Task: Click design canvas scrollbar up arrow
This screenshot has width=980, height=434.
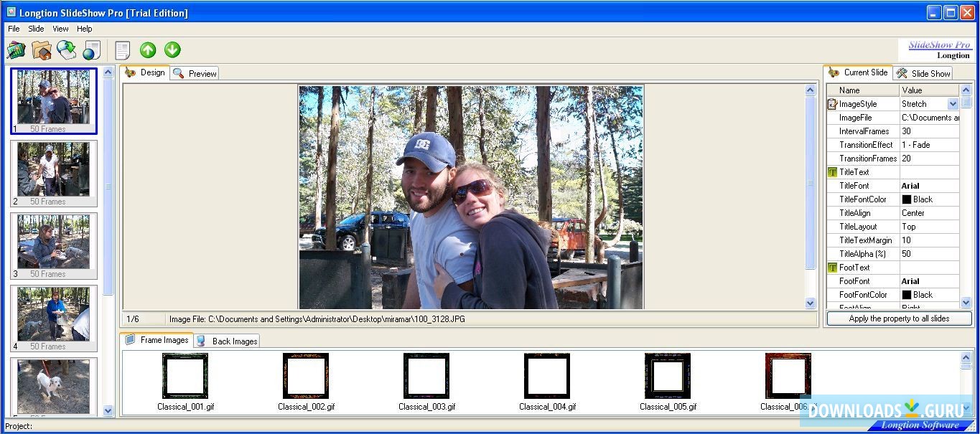Action: point(811,90)
